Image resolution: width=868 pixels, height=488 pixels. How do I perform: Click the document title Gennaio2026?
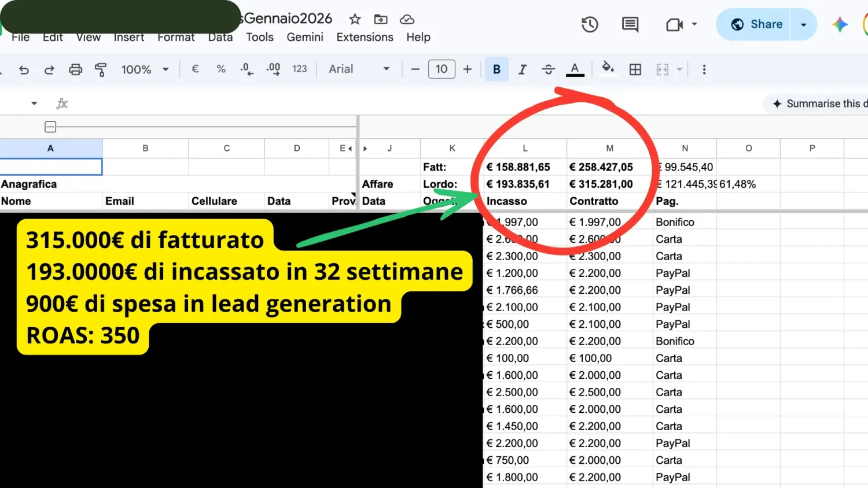288,19
